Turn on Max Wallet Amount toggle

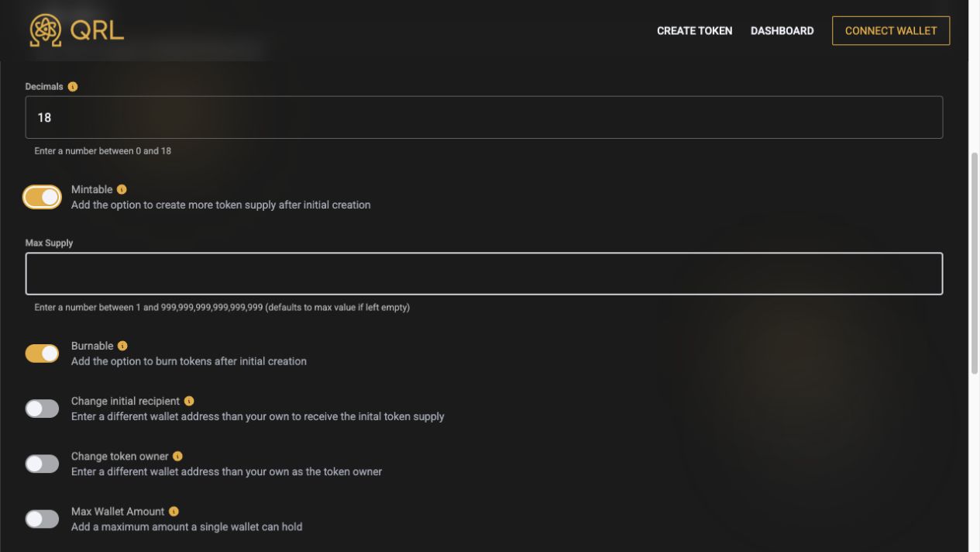pyautogui.click(x=42, y=519)
